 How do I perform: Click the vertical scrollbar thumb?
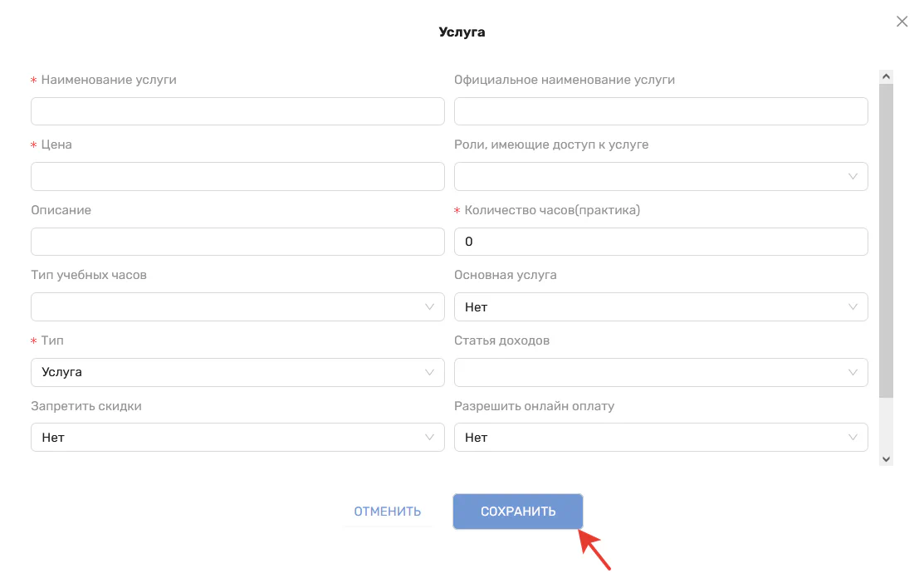click(886, 241)
